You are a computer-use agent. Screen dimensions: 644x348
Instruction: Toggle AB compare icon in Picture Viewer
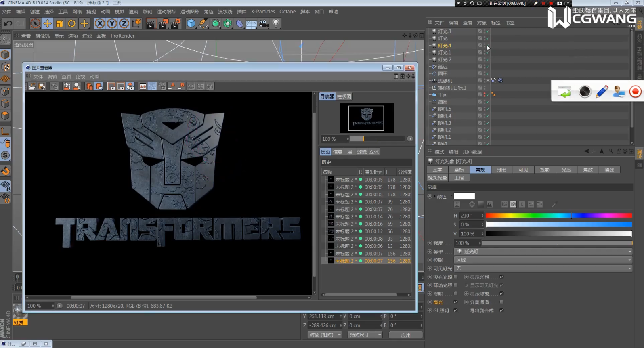[x=143, y=86]
